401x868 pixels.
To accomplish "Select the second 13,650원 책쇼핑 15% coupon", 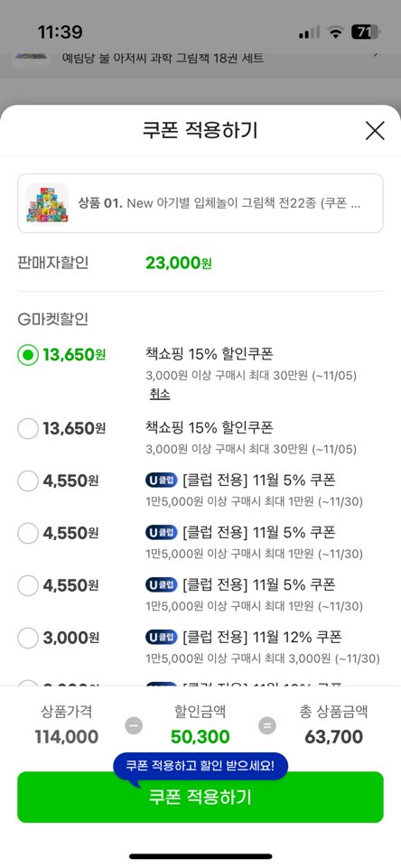I will click(x=28, y=428).
